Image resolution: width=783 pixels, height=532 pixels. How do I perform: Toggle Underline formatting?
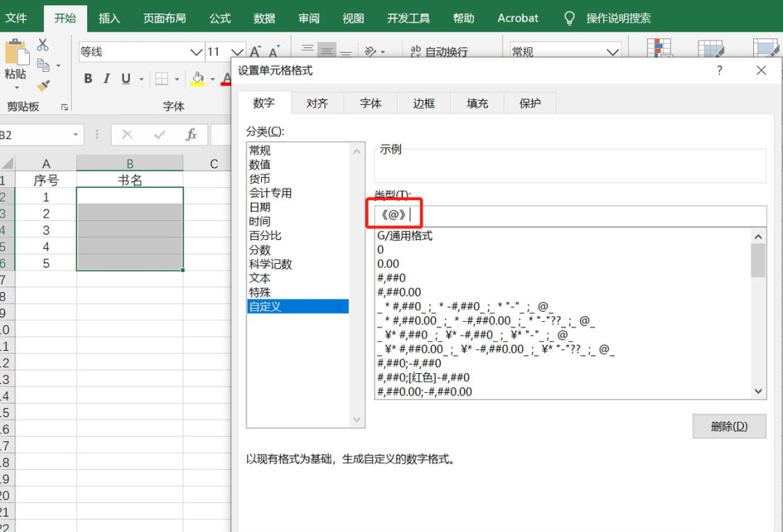[x=126, y=78]
